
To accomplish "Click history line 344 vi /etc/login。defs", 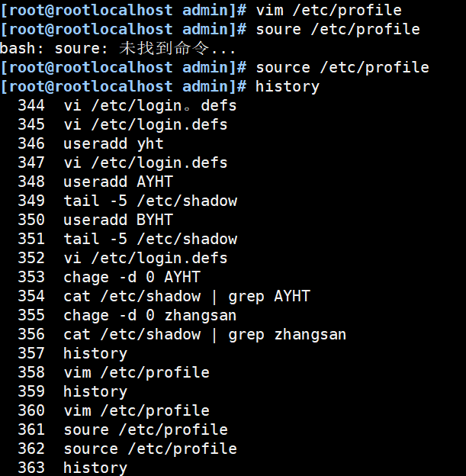I will [x=127, y=106].
